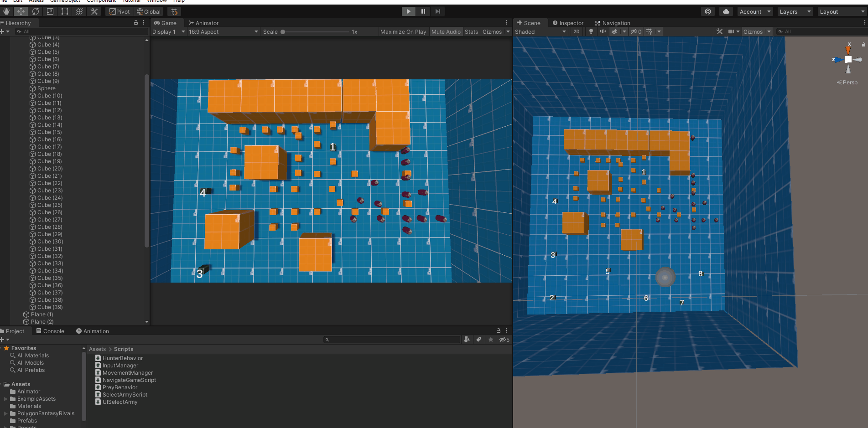Viewport: 868px width, 428px height.
Task: Toggle the scene grid visibility
Action: pyautogui.click(x=649, y=31)
